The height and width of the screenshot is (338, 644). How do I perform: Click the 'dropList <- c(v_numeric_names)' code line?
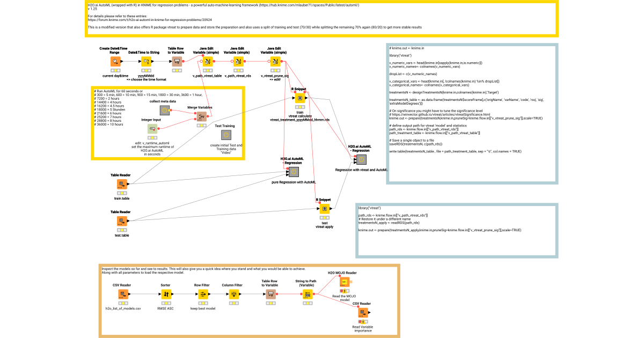412,73
